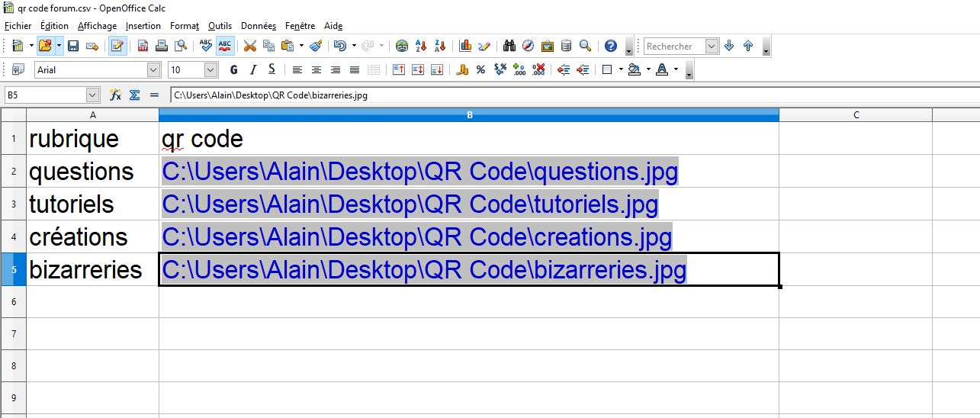Click the Print file directly icon

(x=162, y=46)
